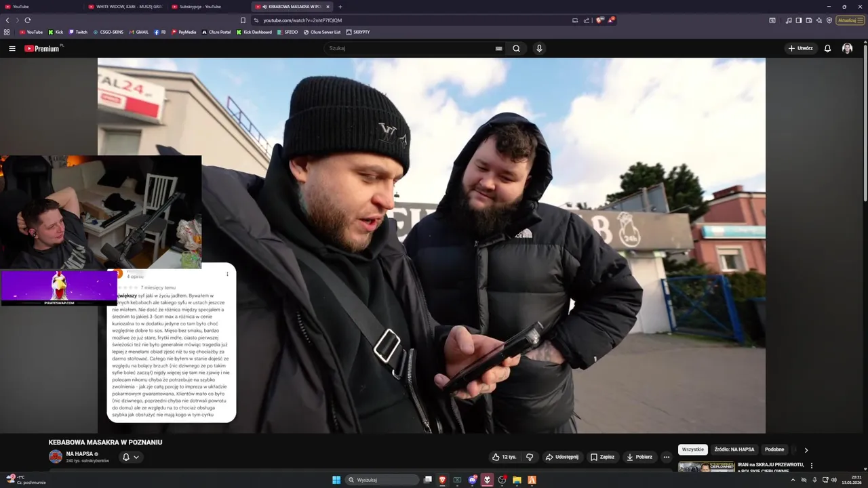Click the share icon in address bar

[587, 20]
